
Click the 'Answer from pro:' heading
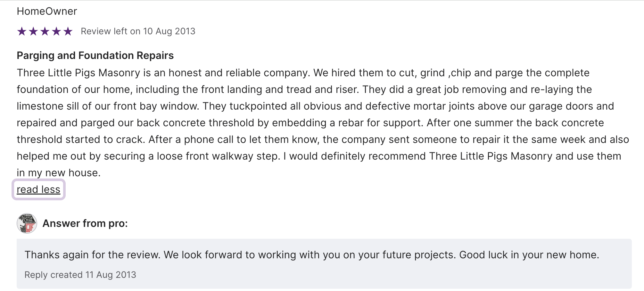click(x=85, y=223)
